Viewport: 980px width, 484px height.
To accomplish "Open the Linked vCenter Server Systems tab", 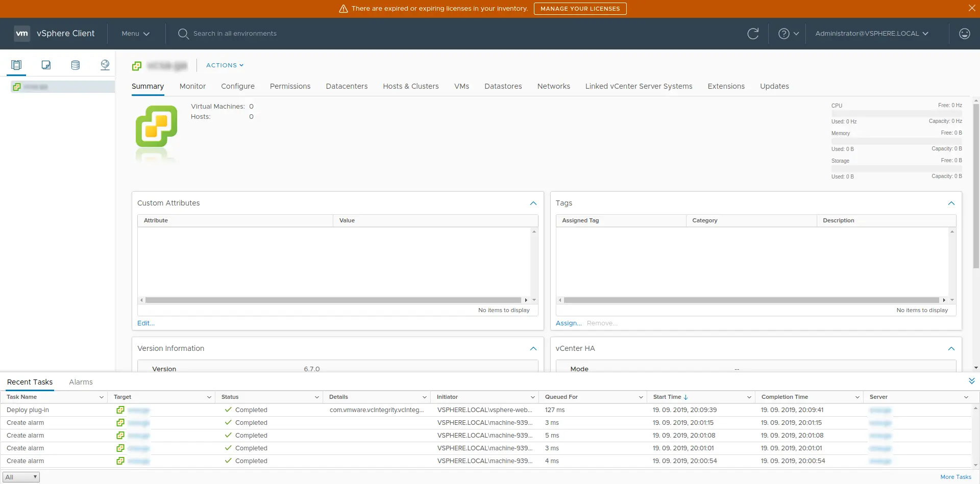I will click(639, 86).
